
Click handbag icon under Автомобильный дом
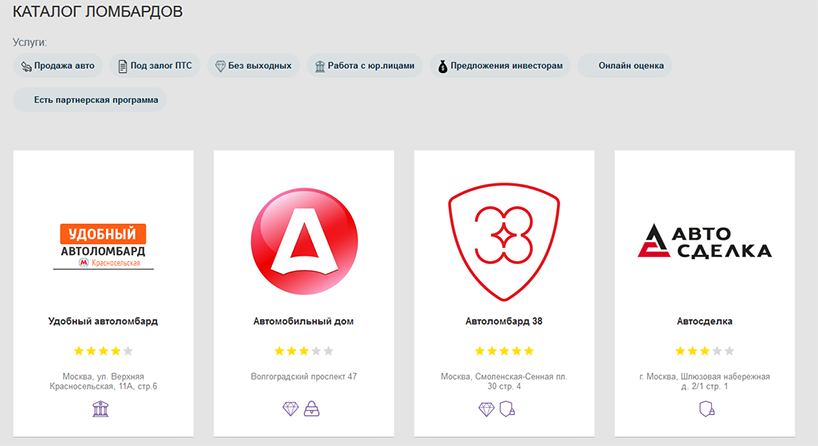312,409
